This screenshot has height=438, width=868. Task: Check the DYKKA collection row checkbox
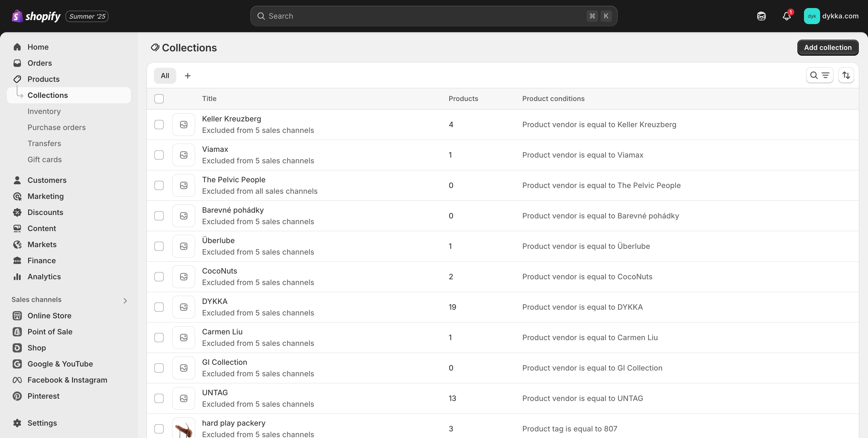tap(159, 307)
